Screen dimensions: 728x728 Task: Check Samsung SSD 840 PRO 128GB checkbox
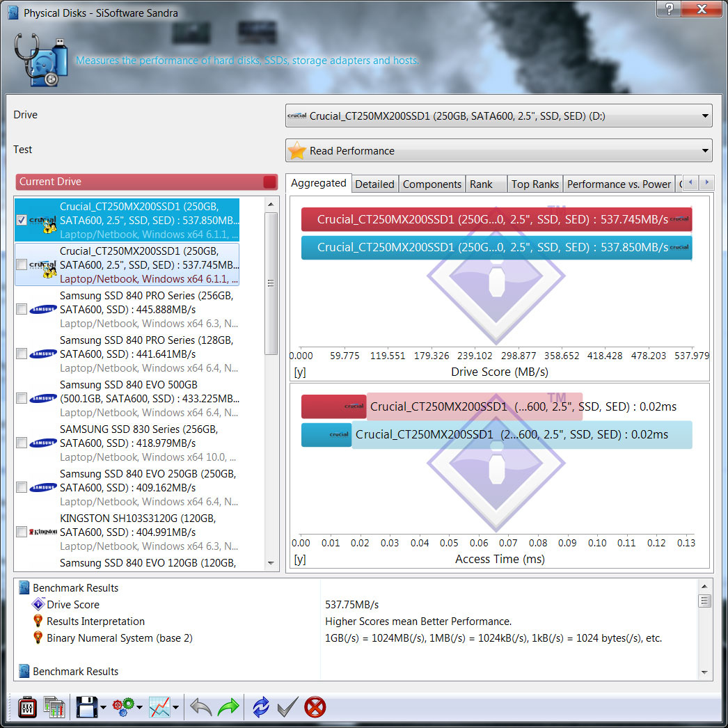(x=22, y=354)
